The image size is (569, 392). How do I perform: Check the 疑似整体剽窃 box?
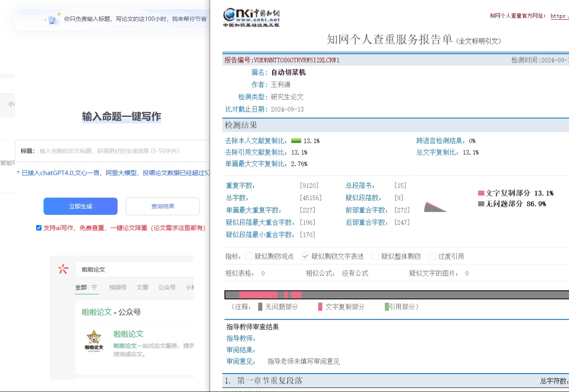375,256
